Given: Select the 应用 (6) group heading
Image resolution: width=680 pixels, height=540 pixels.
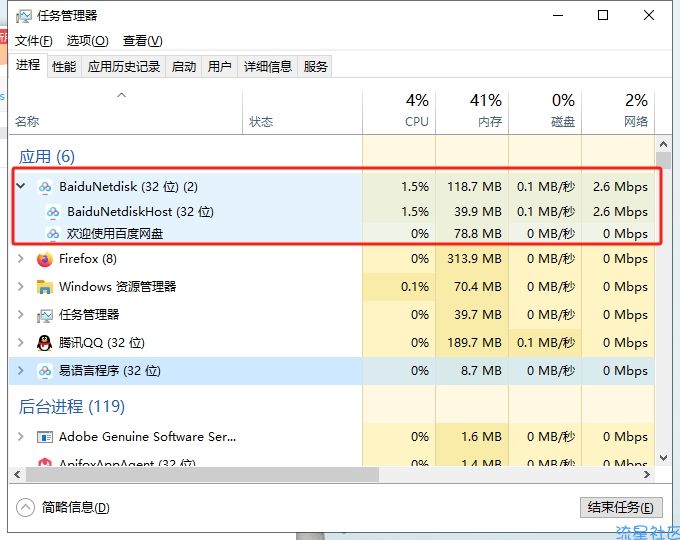Looking at the screenshot, I should coord(47,157).
